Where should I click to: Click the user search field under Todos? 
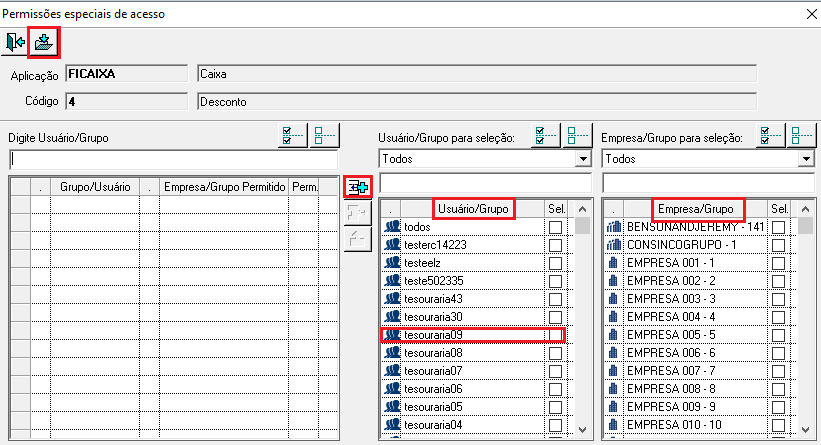pos(485,183)
